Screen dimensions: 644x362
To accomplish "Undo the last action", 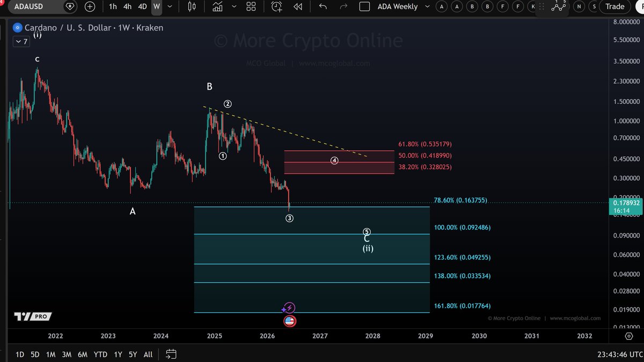I will point(323,7).
